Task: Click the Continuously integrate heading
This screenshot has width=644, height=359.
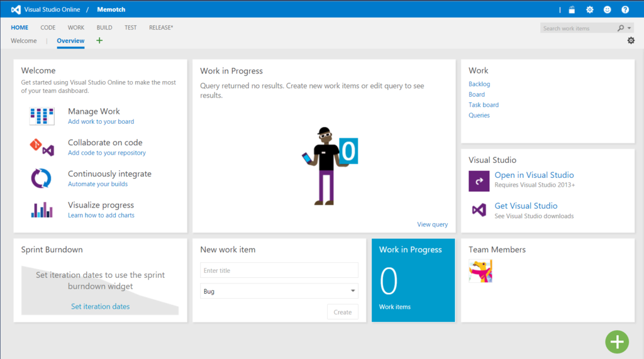Action: click(109, 174)
